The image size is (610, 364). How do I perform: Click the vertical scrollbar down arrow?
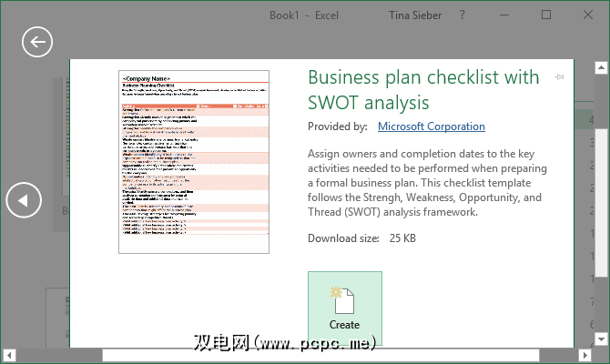point(601,339)
